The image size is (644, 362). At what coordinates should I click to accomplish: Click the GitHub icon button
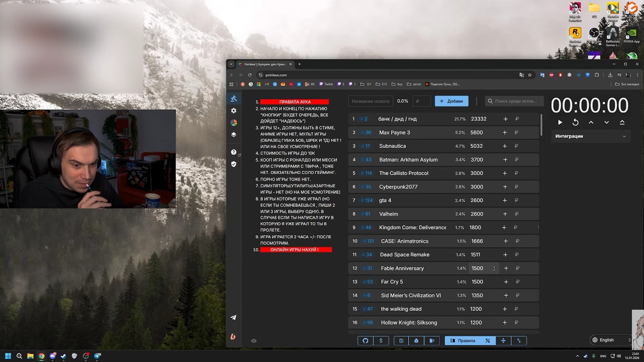click(x=365, y=341)
